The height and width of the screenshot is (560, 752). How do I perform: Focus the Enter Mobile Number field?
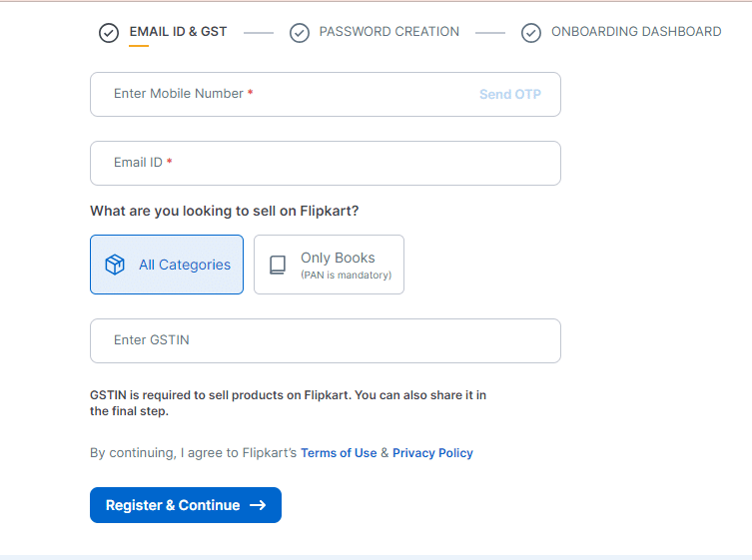[326, 95]
